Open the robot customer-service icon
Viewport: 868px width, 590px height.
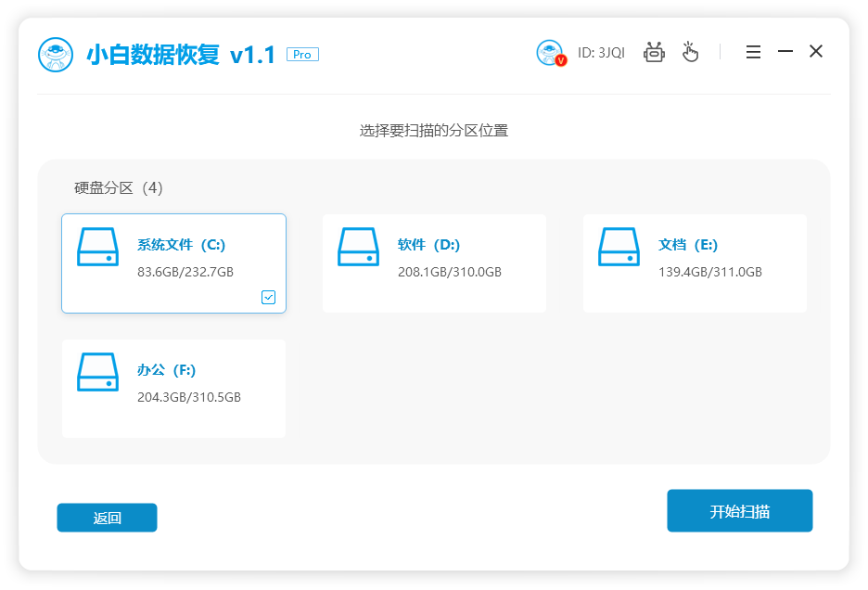pos(654,53)
